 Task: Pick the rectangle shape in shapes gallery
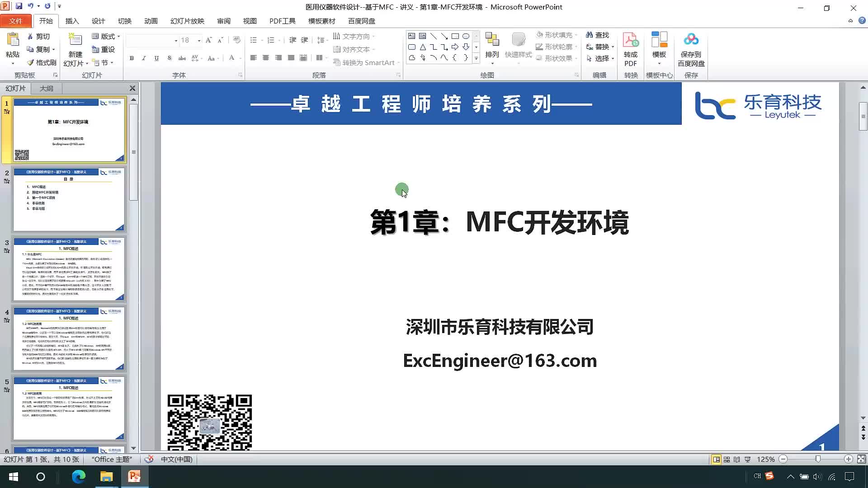455,36
